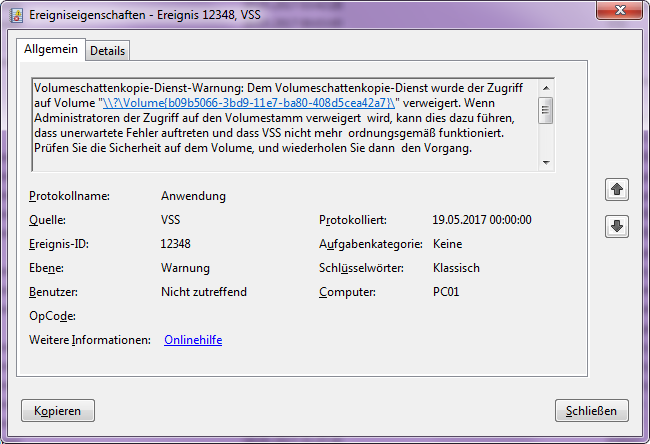650x444 pixels.
Task: Go to next event with down arrow button
Action: [617, 227]
